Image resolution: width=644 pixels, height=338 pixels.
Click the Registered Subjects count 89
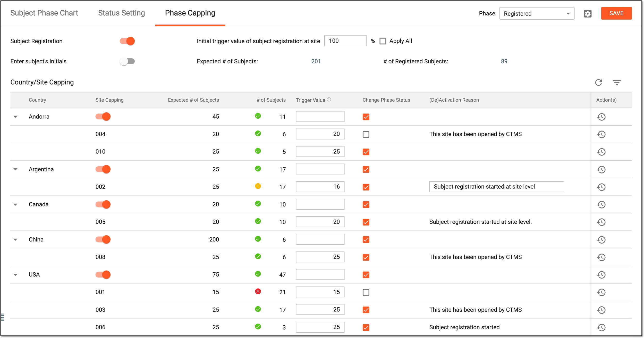(x=504, y=61)
